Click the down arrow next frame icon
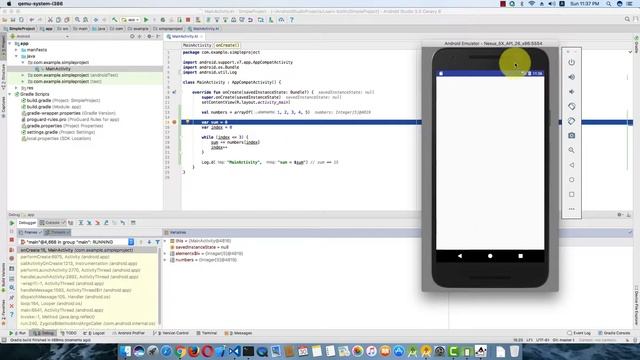The width and height of the screenshot is (640, 360). (149, 242)
